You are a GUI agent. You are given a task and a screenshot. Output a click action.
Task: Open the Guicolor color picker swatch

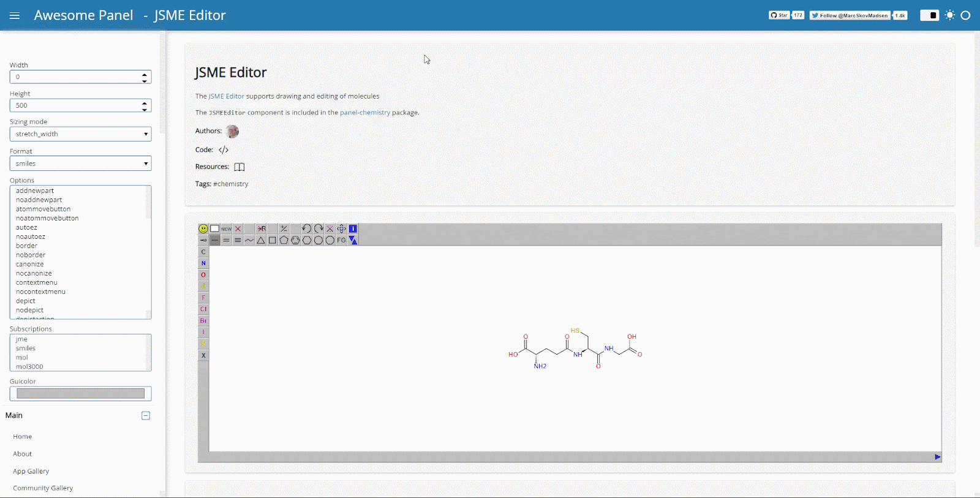80,393
